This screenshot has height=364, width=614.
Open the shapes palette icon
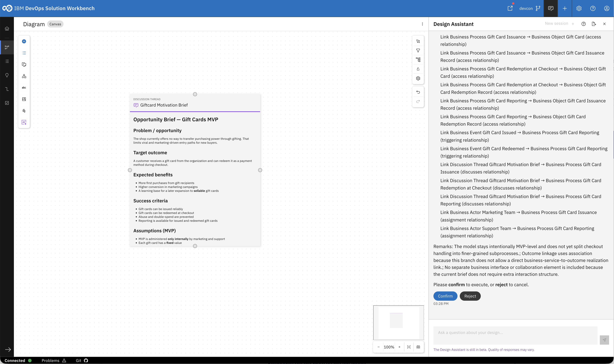[x=24, y=76]
